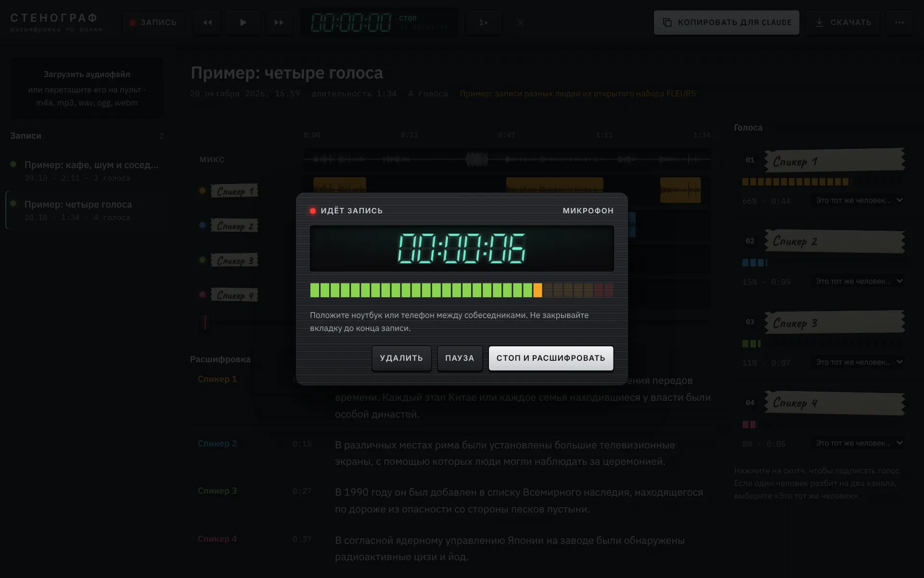Click timestamp 0:27 in transcript
This screenshot has width=924, height=578.
click(302, 491)
